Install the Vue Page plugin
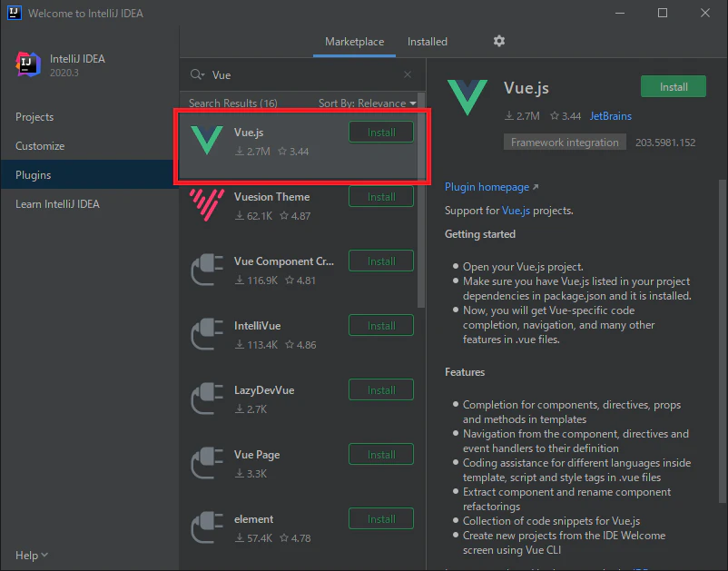728x571 pixels. (381, 455)
